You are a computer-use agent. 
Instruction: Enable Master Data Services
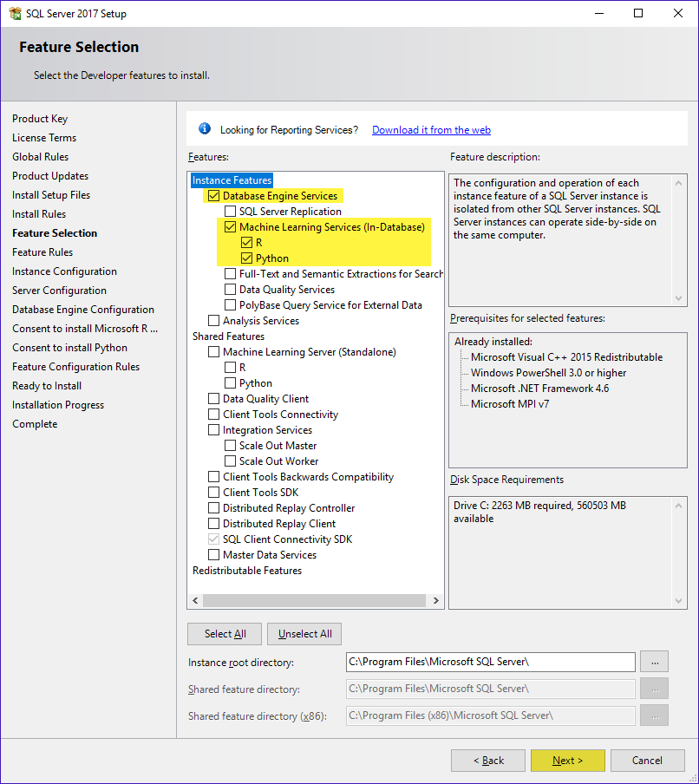213,554
